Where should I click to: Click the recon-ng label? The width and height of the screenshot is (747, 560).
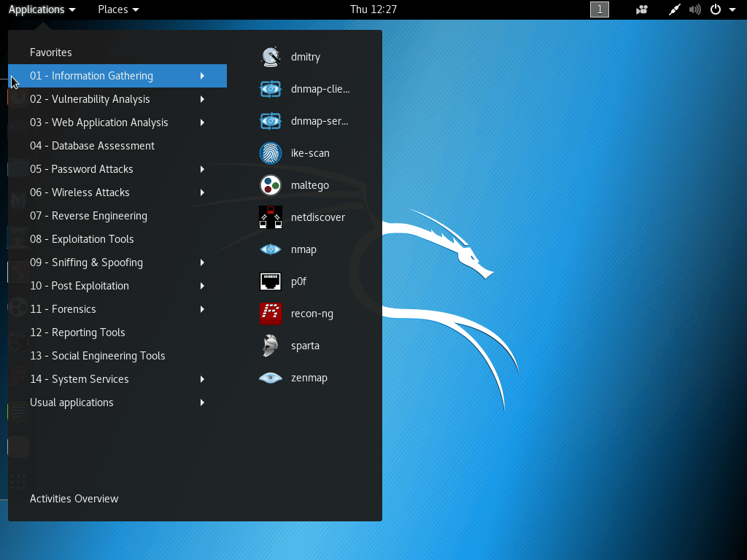click(x=312, y=314)
